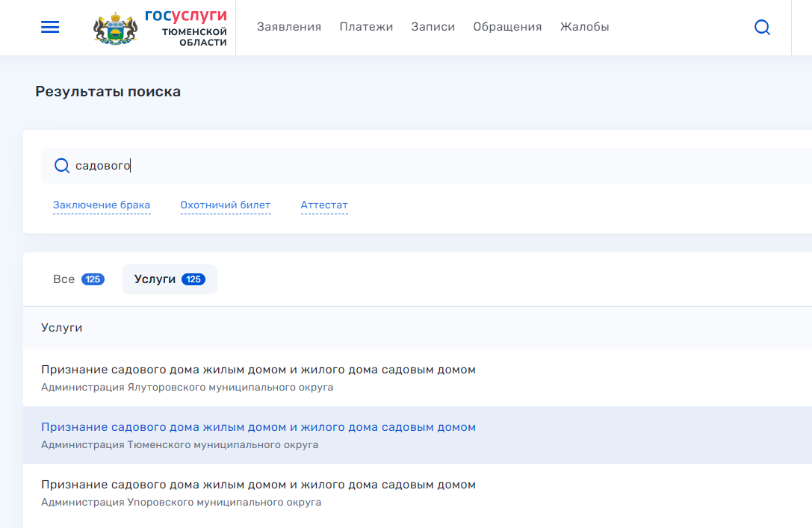Click the magnifier icon inside search field
The height and width of the screenshot is (528, 812).
pyautogui.click(x=62, y=166)
